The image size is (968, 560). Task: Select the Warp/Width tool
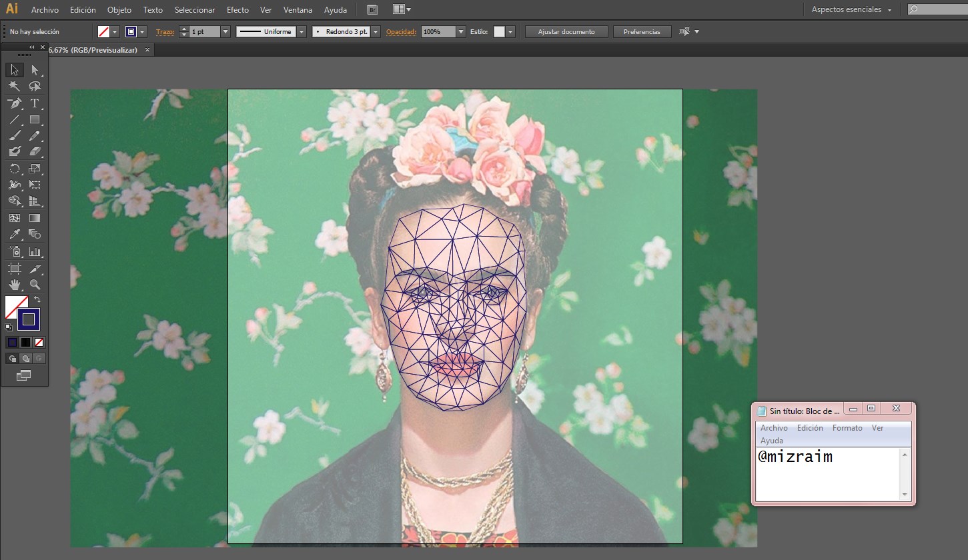[15, 185]
